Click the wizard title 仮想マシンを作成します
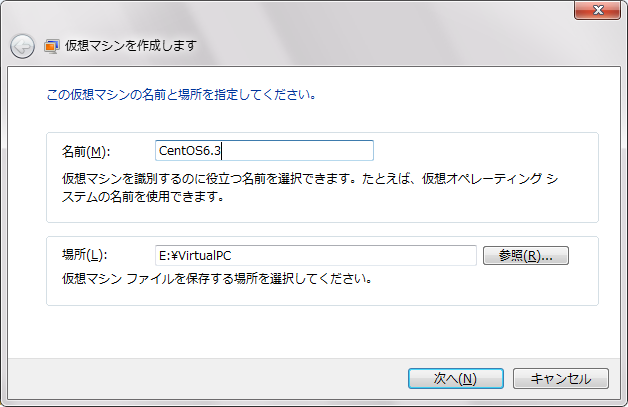The image size is (628, 407). (131, 46)
